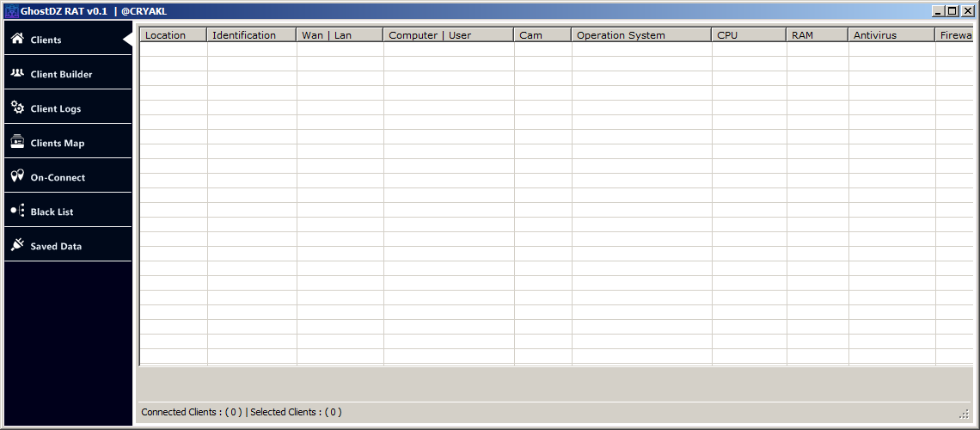This screenshot has height=430, width=980.
Task: Click the On-Connect pin icon
Action: point(17,176)
